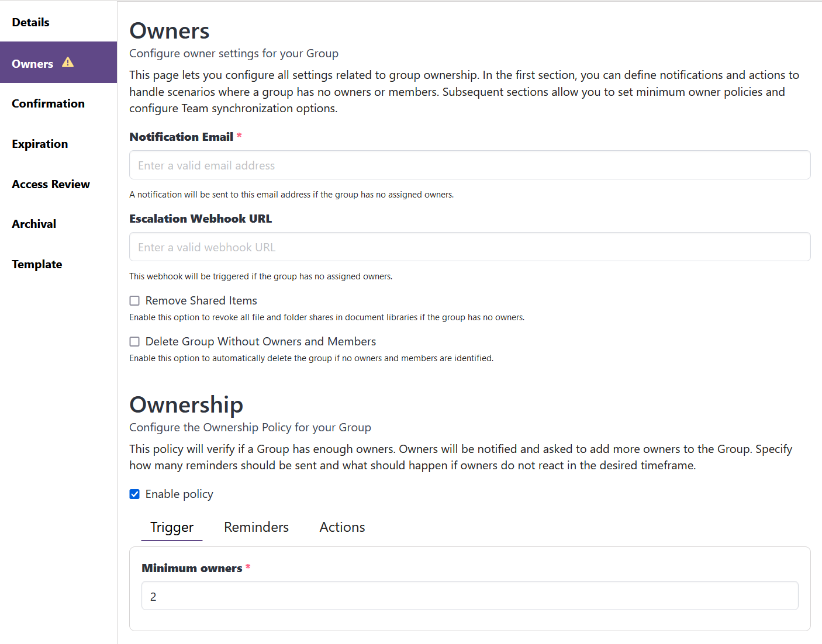Switch to the Reminders tab
This screenshot has height=644, width=822.
(256, 527)
